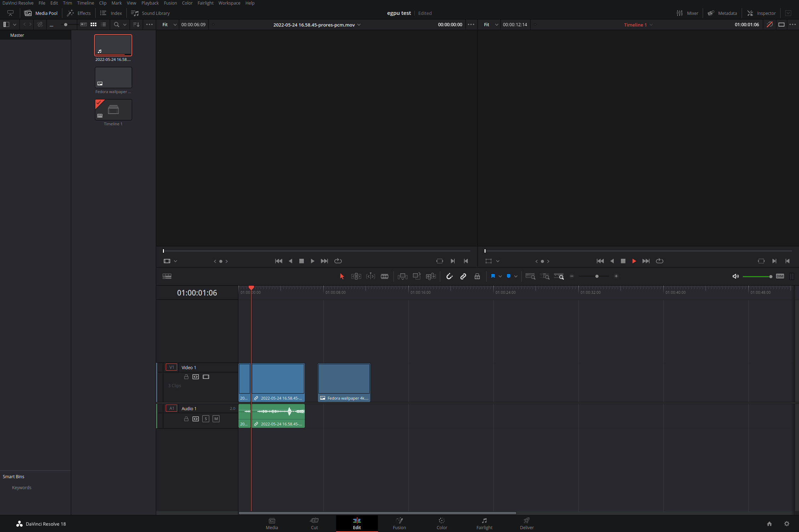Click the timeline zoom plus button
Screen dimensions: 799x532
pyautogui.click(x=616, y=276)
